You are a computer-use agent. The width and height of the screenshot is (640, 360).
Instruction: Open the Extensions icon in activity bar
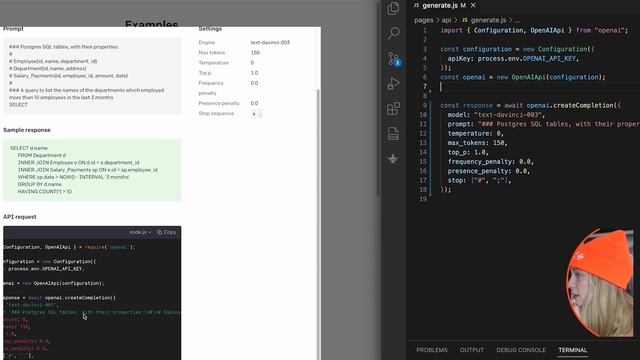click(393, 109)
